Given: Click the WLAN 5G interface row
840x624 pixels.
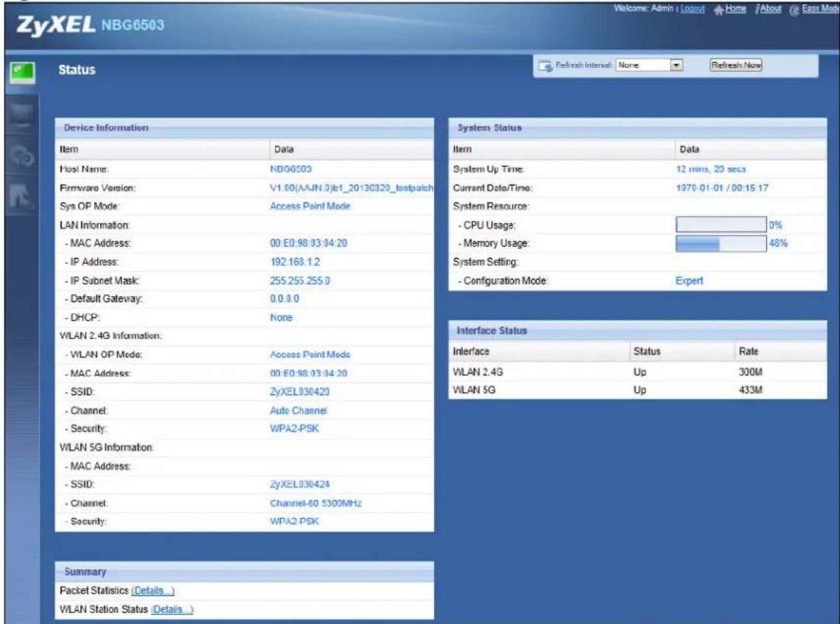Looking at the screenshot, I should [638, 390].
